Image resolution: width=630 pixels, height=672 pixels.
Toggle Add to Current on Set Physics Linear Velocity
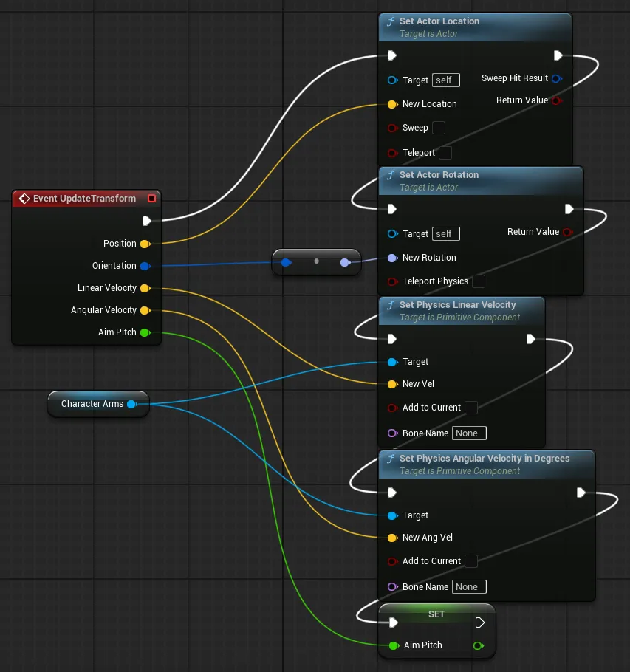[x=471, y=408]
